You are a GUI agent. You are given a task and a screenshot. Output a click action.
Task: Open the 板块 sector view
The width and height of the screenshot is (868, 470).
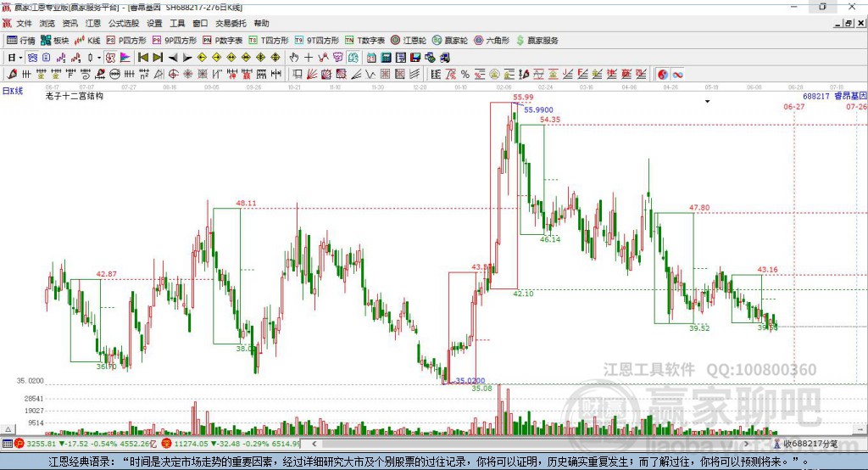click(54, 41)
